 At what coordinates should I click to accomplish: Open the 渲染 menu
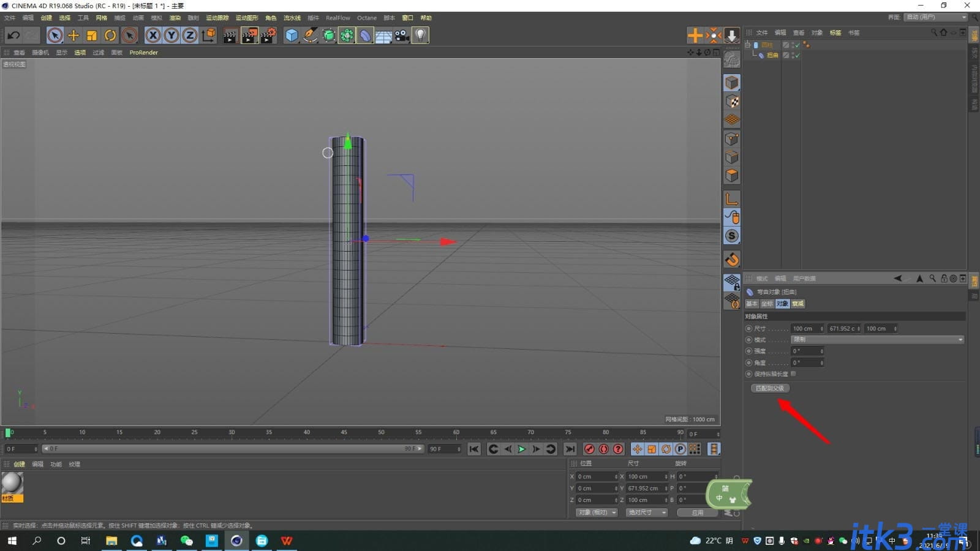[175, 18]
